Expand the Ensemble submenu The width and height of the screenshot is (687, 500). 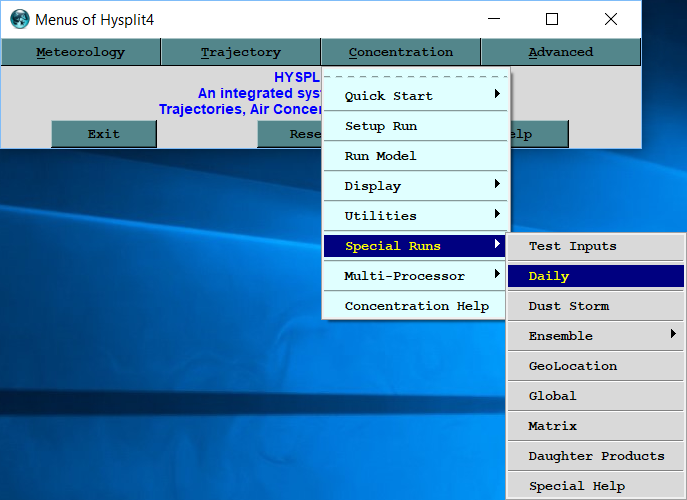coord(596,336)
